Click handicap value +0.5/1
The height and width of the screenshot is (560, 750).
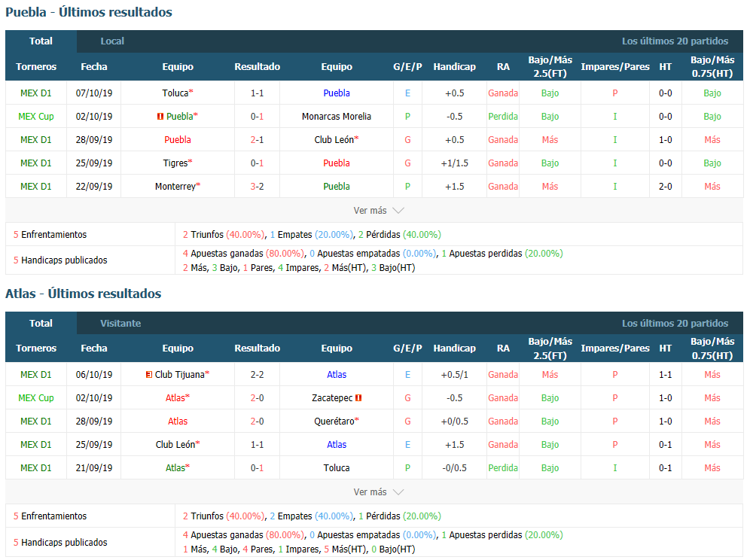point(454,374)
